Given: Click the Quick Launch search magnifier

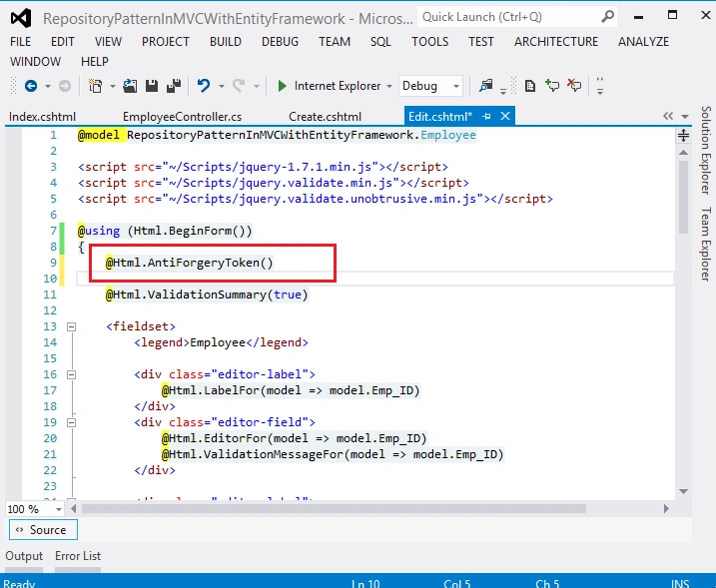Looking at the screenshot, I should 608,17.
